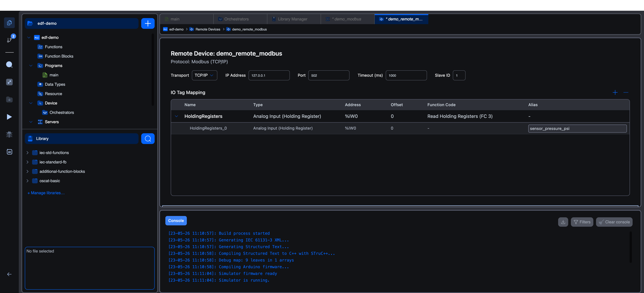Select the Console tab
This screenshot has width=644, height=293.
[176, 221]
